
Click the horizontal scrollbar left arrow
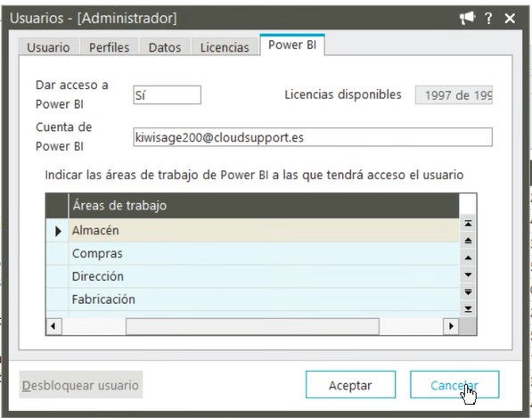tap(53, 326)
